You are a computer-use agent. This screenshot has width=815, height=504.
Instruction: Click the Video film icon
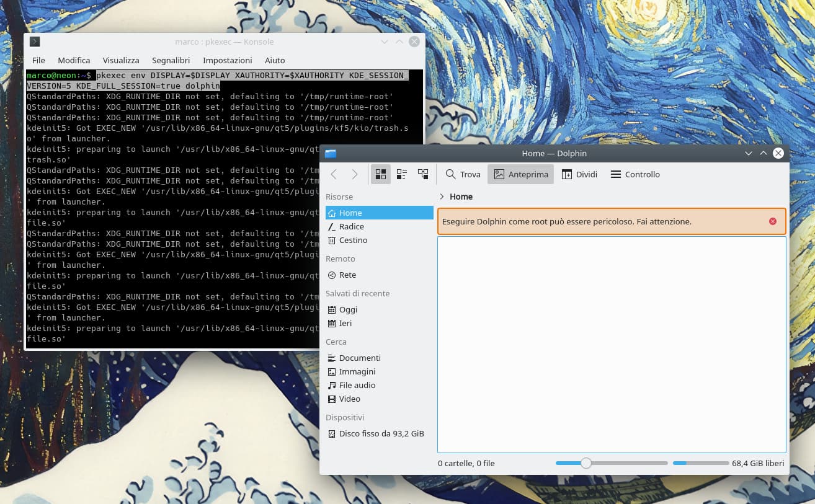[332, 399]
